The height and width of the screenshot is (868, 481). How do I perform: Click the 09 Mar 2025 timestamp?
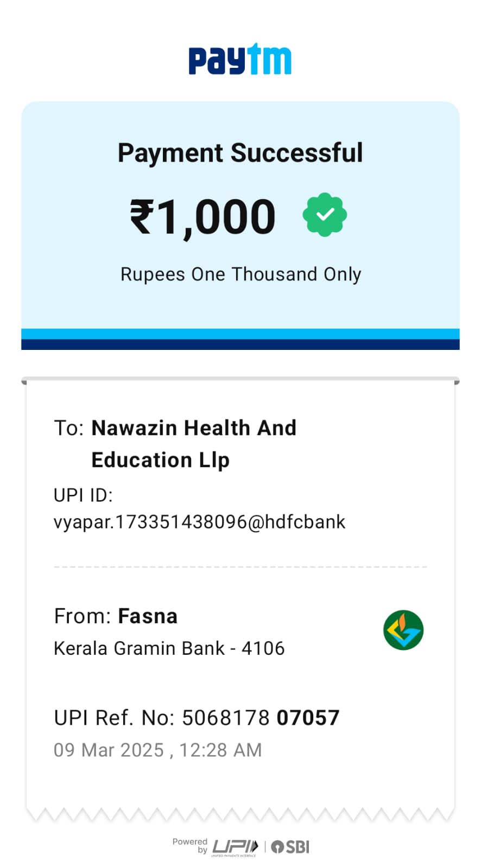click(x=157, y=750)
